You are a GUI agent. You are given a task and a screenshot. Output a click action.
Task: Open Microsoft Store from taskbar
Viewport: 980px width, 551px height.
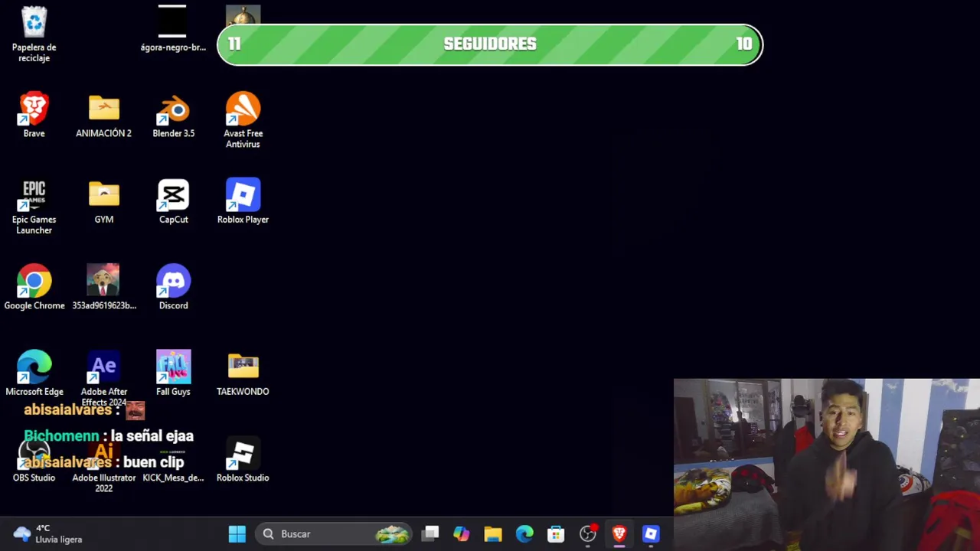coord(556,534)
